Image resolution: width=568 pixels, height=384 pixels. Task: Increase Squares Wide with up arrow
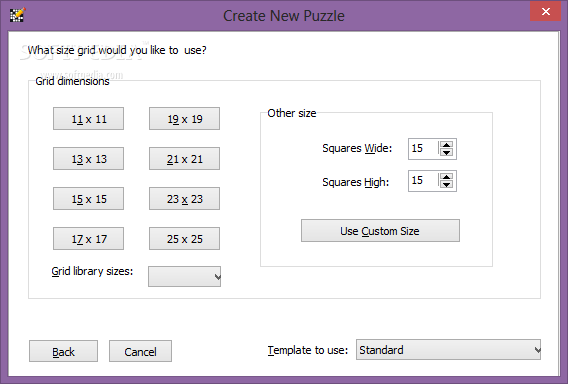pos(446,145)
